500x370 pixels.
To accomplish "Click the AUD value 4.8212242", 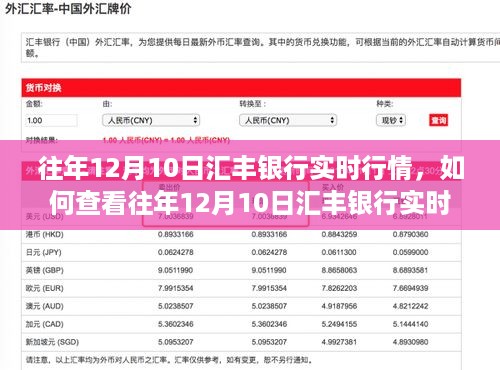I will (410, 306).
